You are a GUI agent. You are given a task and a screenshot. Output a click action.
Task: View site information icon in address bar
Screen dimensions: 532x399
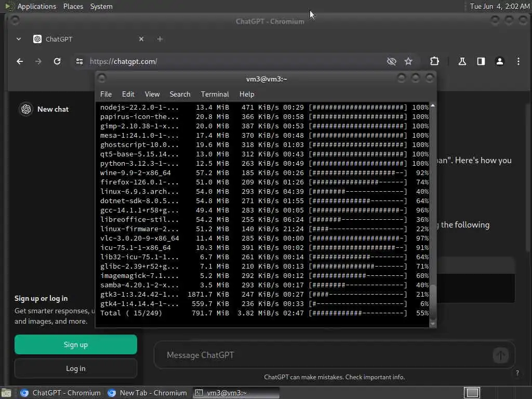[79, 61]
